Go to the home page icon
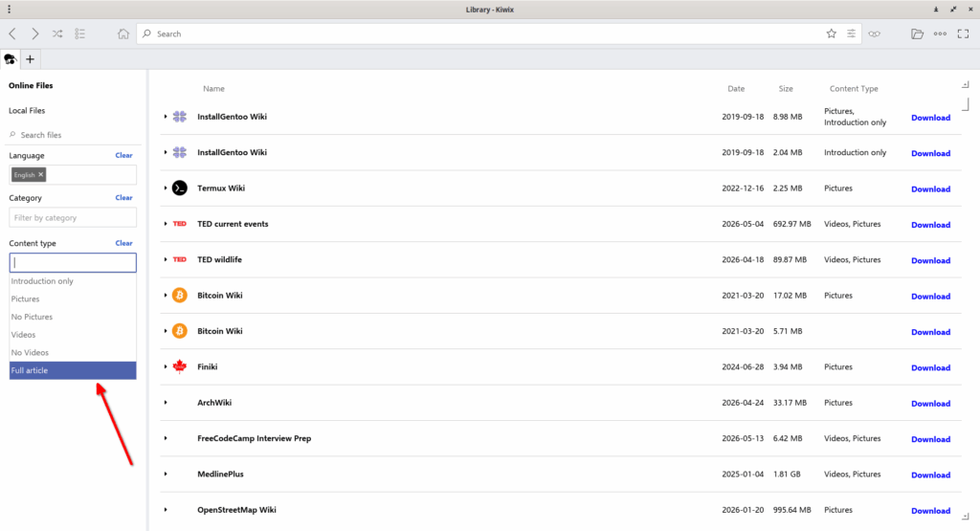 click(123, 33)
